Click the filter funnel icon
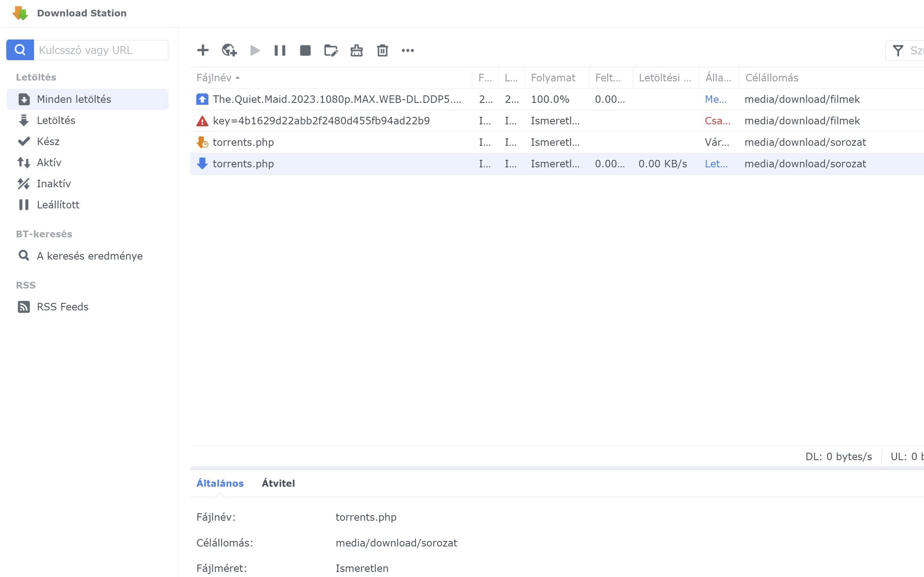Image resolution: width=924 pixels, height=577 pixels. 898,50
